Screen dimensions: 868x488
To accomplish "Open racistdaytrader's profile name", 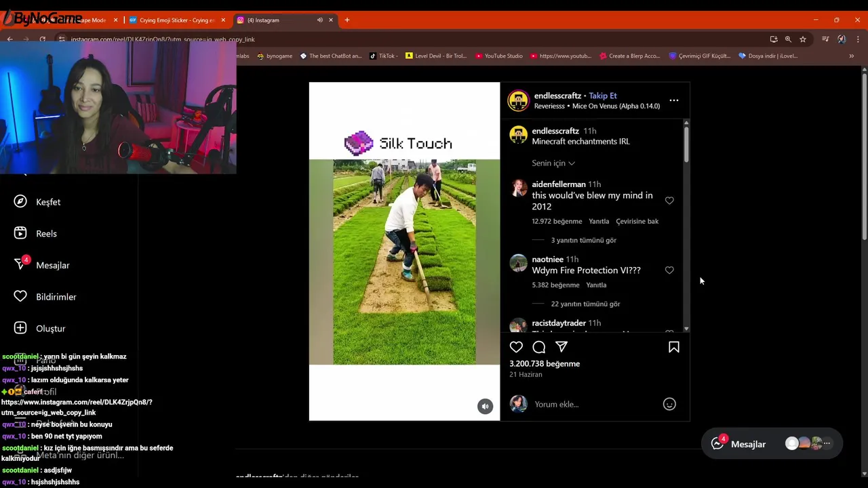I will (x=559, y=323).
